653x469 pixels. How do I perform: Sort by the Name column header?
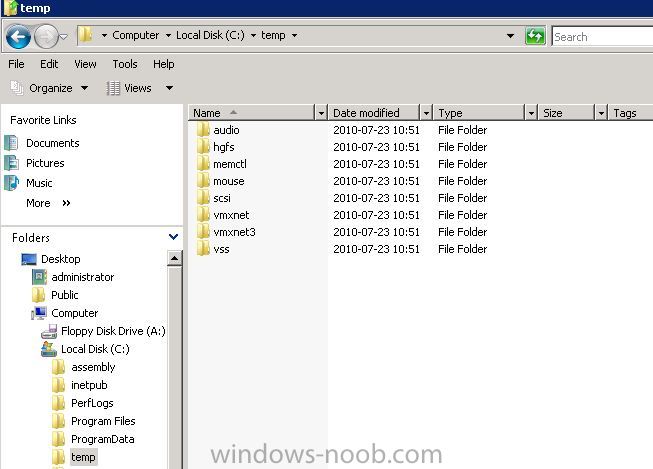252,113
